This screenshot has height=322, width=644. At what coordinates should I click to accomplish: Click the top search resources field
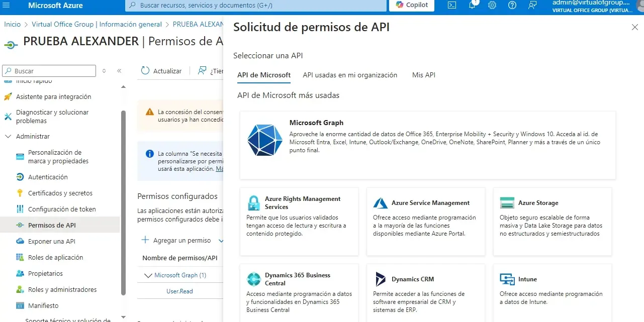(255, 5)
